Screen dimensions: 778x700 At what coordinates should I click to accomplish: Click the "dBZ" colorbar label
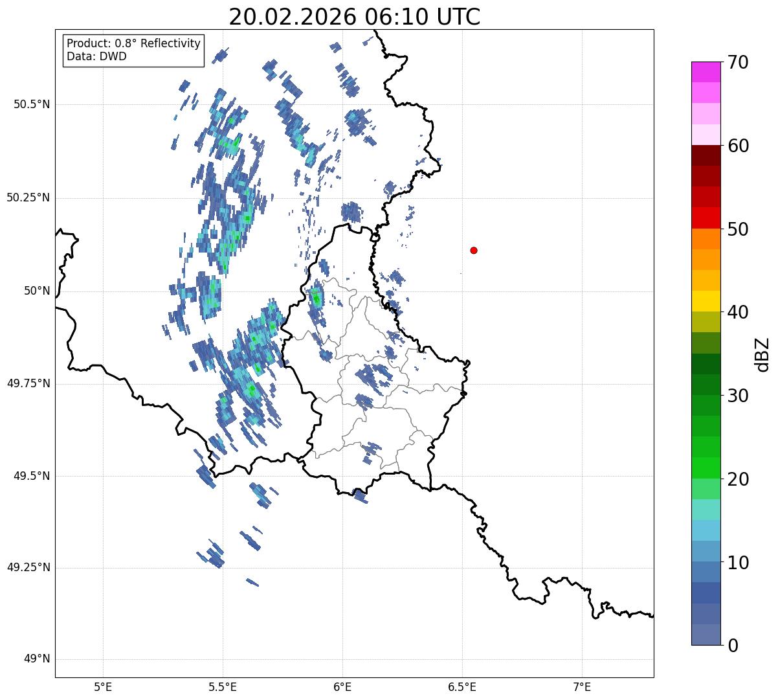[x=763, y=354]
